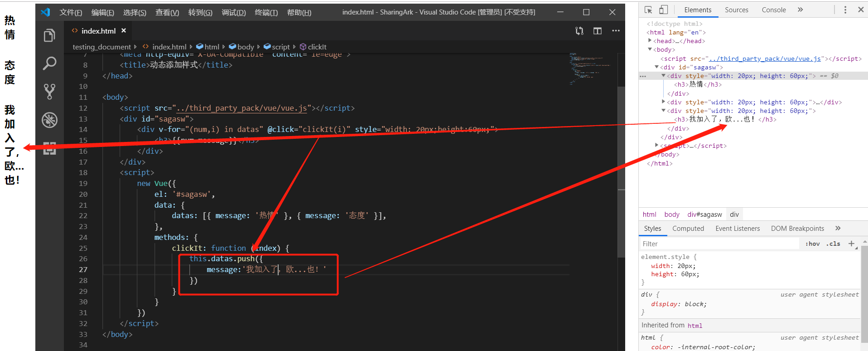Open the 查看(V) menu
The width and height of the screenshot is (868, 351).
tap(167, 12)
